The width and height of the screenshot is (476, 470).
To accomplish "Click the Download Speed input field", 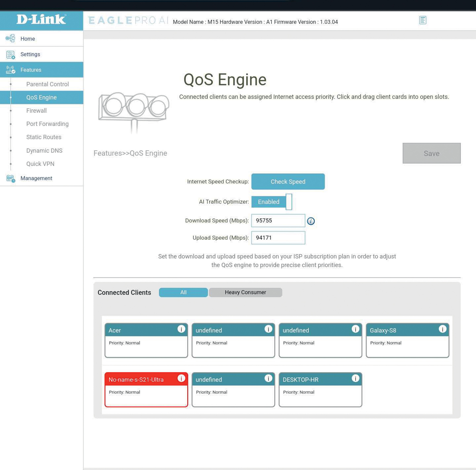I will 278,221.
